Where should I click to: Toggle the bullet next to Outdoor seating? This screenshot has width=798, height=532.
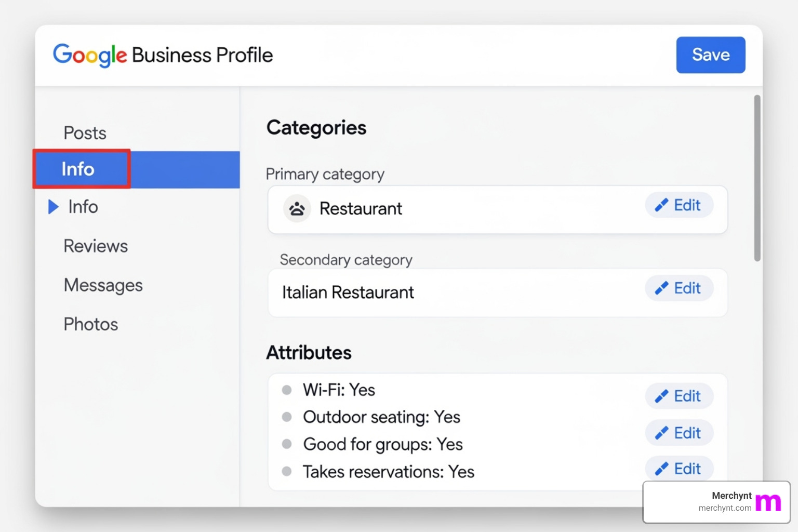[x=287, y=417]
